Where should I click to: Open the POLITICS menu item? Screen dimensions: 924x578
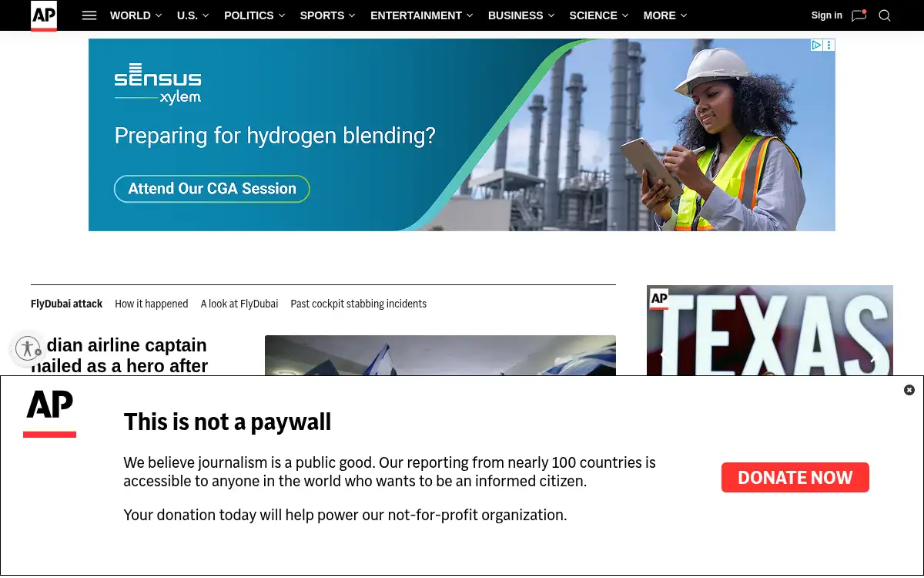249,15
